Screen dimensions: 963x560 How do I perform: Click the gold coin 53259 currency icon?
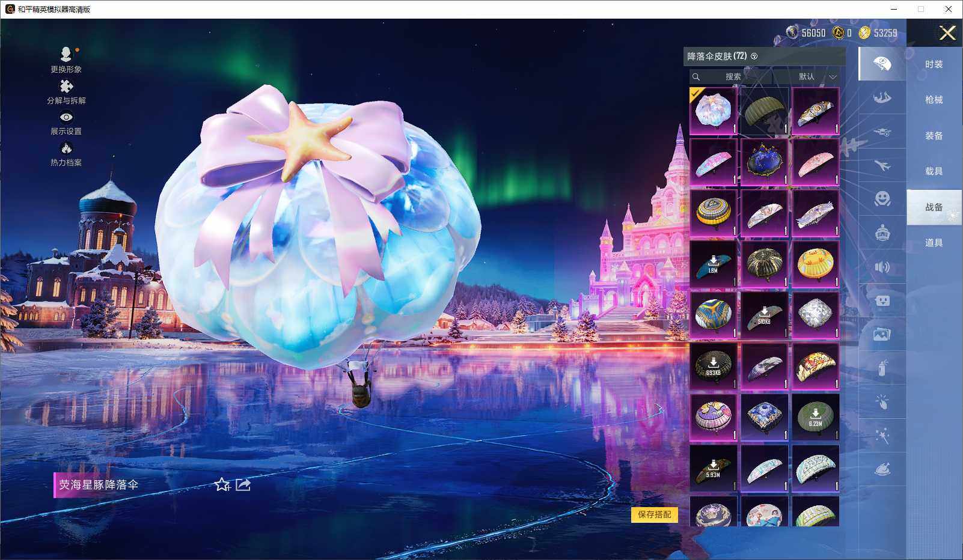point(864,32)
